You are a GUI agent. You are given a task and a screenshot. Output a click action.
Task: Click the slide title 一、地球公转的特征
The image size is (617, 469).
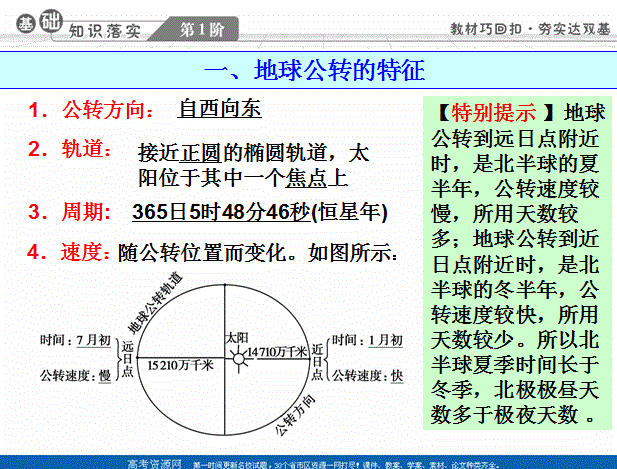(314, 71)
